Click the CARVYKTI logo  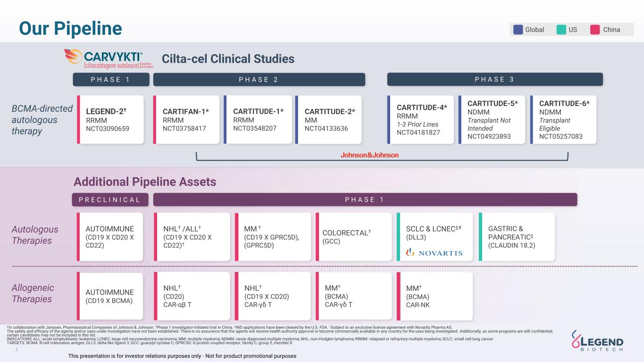pyautogui.click(x=109, y=58)
